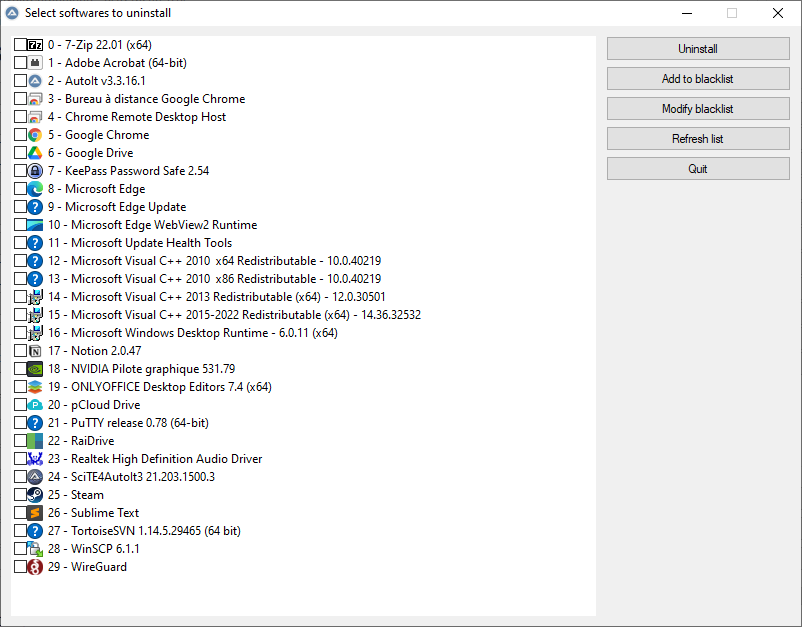Click the Quit button
Viewport: 802px width, 627px height.
click(x=698, y=169)
